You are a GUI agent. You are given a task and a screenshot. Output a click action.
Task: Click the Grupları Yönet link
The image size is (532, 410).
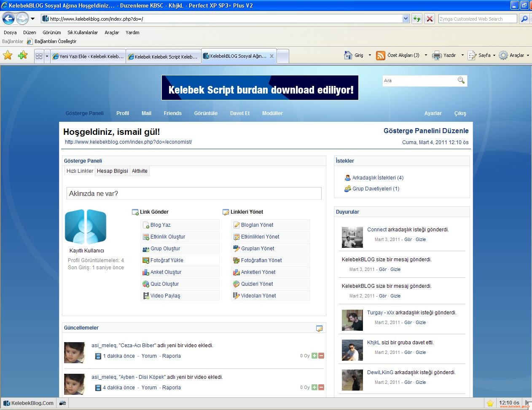click(258, 249)
